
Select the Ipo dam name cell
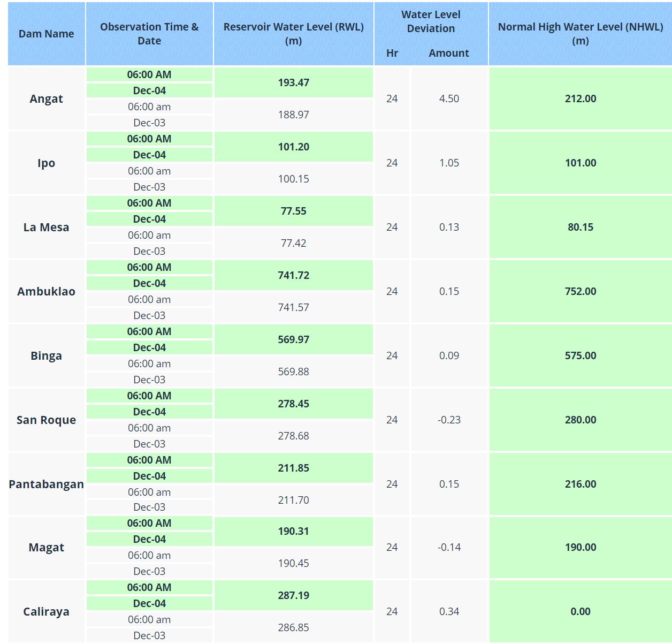46,163
